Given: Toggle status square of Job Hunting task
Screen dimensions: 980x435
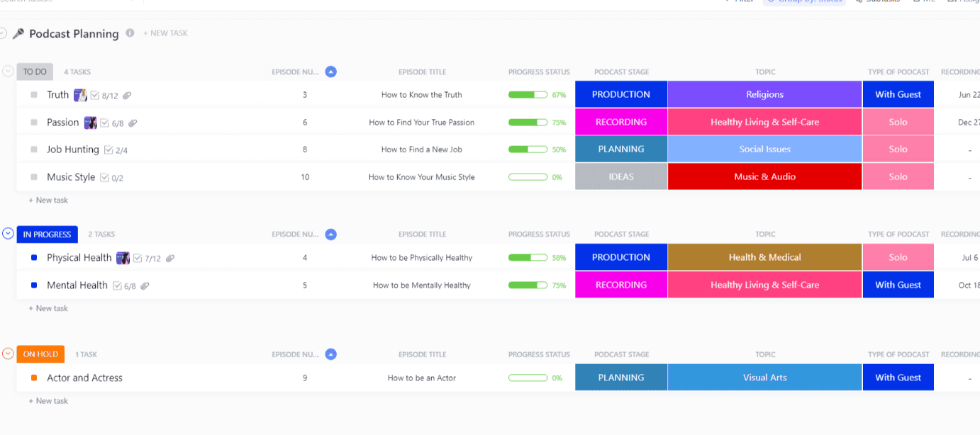Looking at the screenshot, I should pos(34,149).
